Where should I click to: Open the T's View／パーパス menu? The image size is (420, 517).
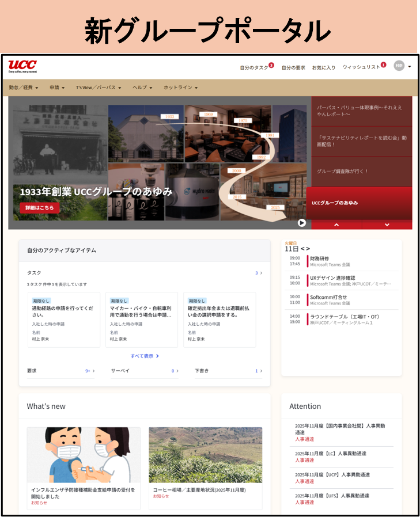(99, 88)
